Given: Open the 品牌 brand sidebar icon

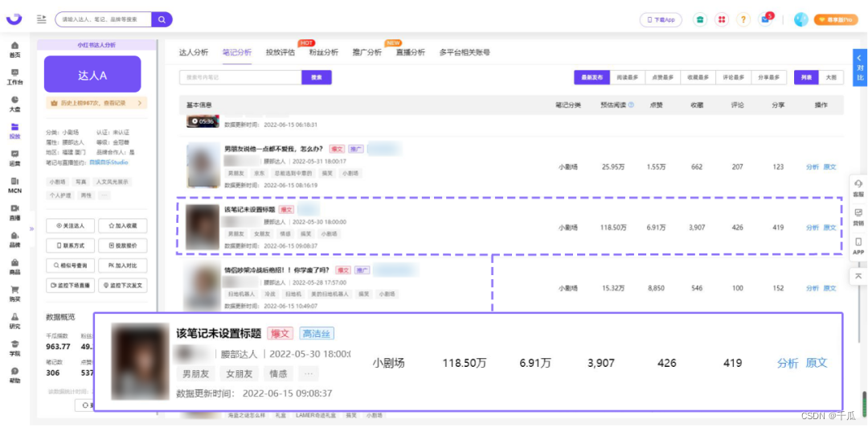Looking at the screenshot, I should coord(15,240).
